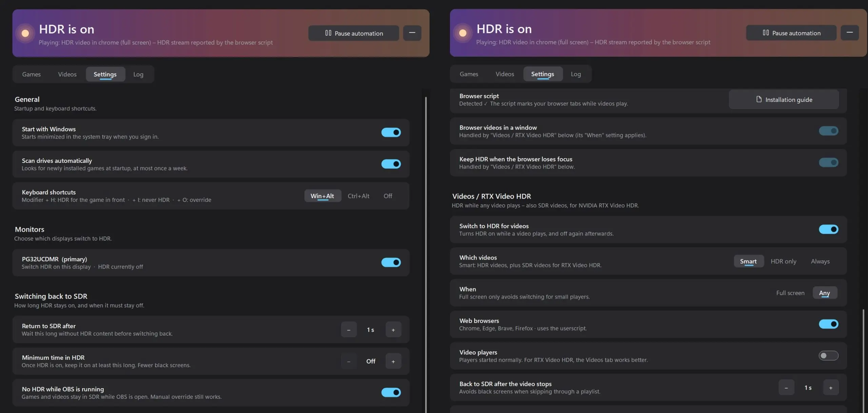Open the Games tab in right window
The width and height of the screenshot is (868, 413).
click(469, 74)
